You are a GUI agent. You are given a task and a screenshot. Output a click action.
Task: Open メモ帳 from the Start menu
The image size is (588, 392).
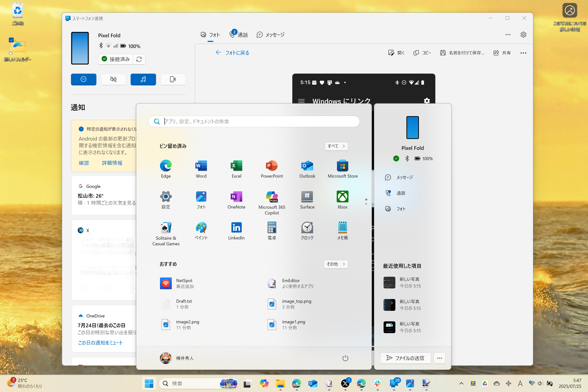(x=342, y=228)
